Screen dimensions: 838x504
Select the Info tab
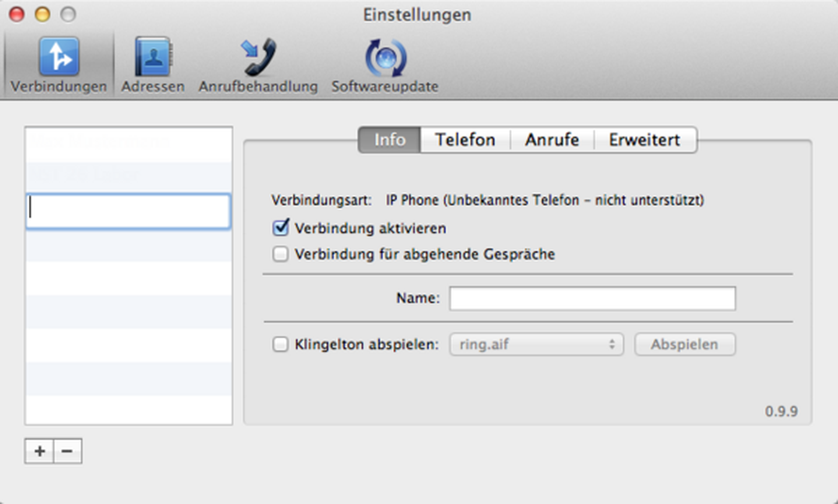[390, 140]
